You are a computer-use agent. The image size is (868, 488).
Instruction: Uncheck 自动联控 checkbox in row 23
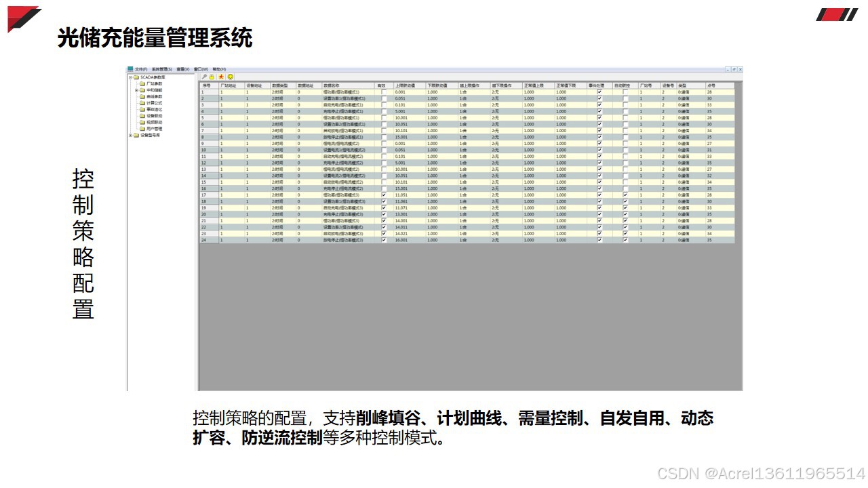pyautogui.click(x=625, y=234)
